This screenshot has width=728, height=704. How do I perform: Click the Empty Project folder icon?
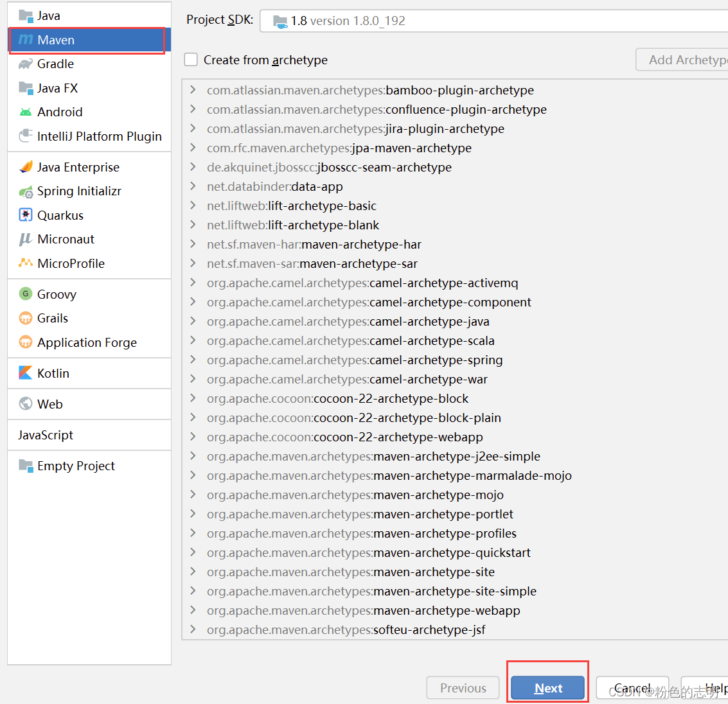click(26, 466)
